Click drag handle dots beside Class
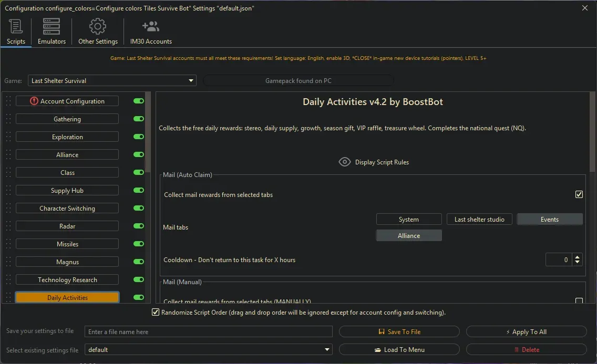Image resolution: width=597 pixels, height=364 pixels. click(8, 173)
